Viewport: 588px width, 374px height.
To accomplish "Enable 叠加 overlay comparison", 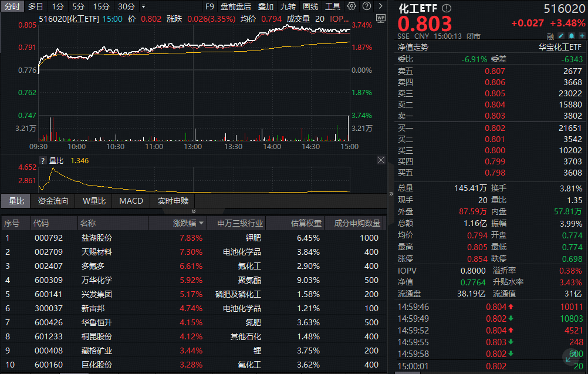I will click(266, 6).
